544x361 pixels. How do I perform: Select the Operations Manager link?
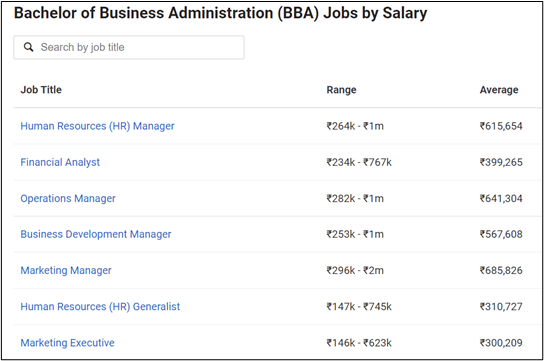(x=68, y=198)
